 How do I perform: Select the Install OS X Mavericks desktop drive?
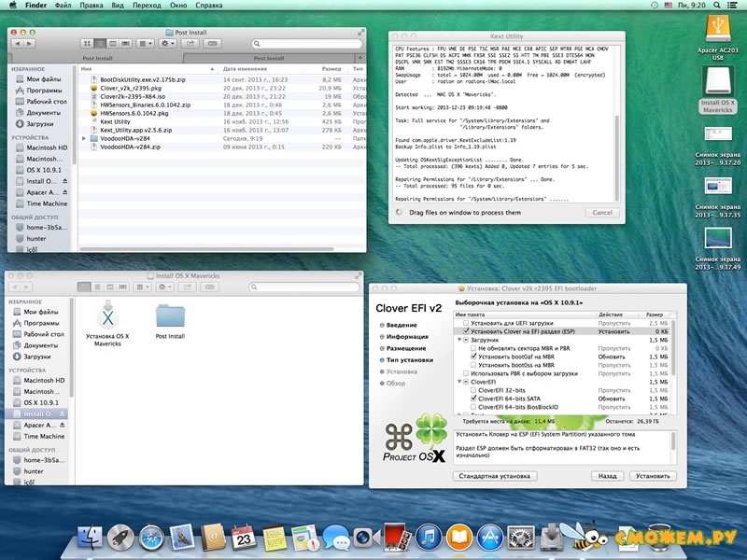pos(717,90)
